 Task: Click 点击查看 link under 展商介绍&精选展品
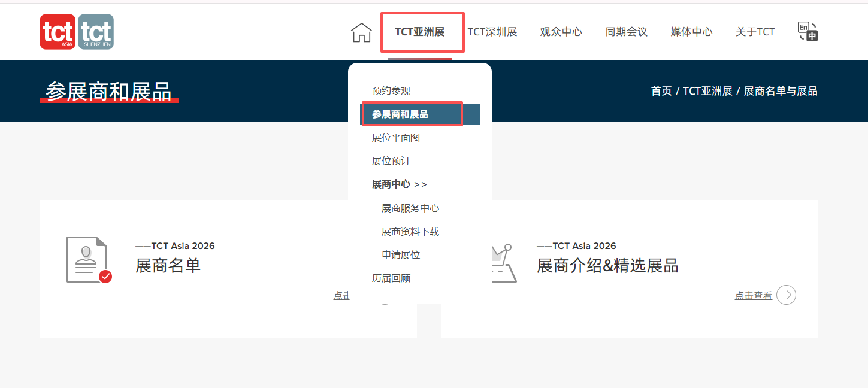pyautogui.click(x=753, y=296)
